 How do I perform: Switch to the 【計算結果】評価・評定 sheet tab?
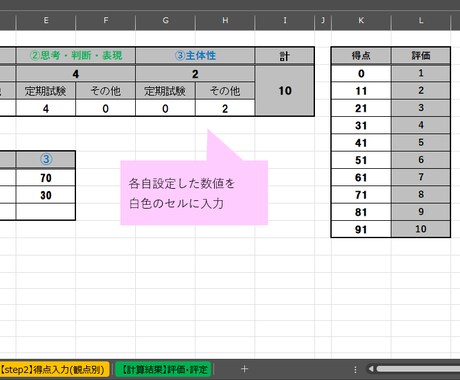pyautogui.click(x=164, y=369)
